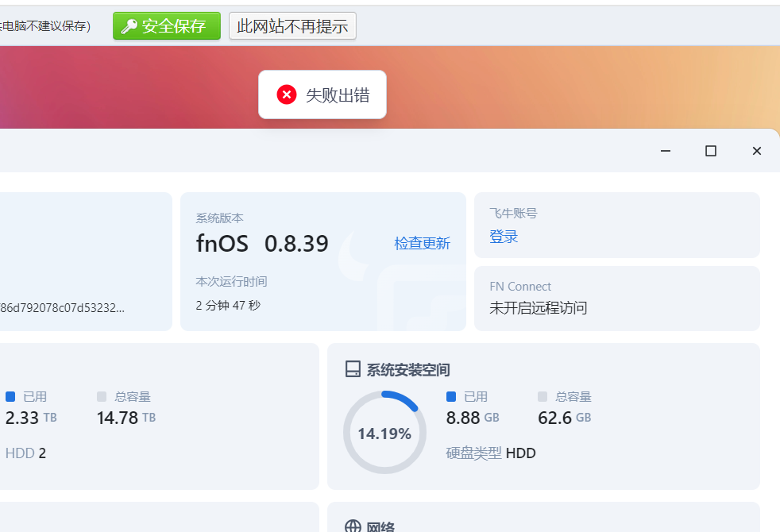The image size is (780, 532).
Task: Open the 检查更新 link
Action: 422,243
